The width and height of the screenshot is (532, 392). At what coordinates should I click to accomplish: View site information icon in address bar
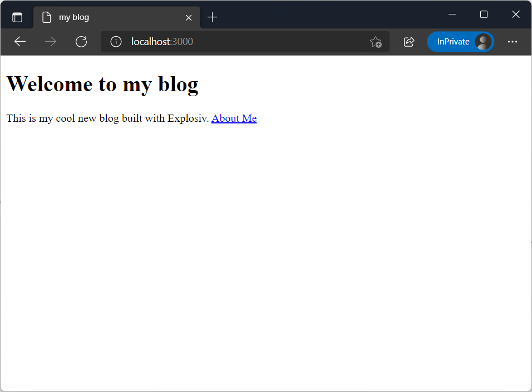pos(116,42)
